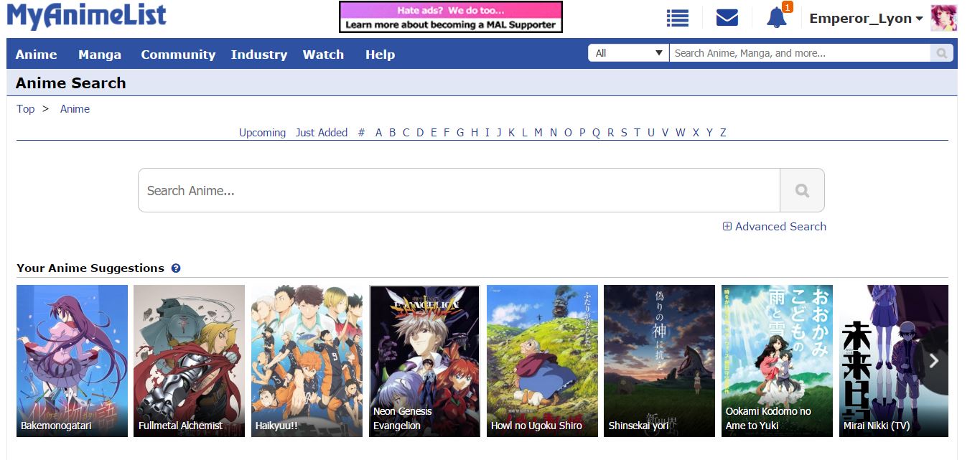The image size is (980, 460).
Task: Filter anime by letter E
Action: tap(434, 133)
